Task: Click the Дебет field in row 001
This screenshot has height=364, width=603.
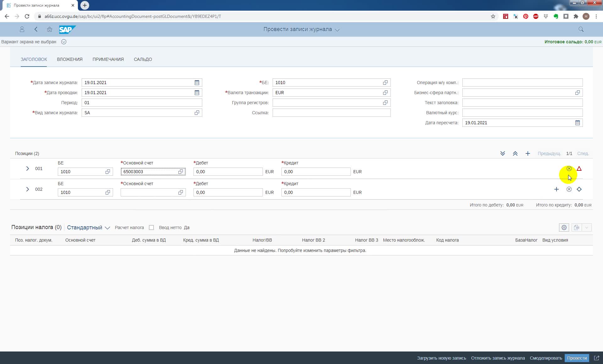Action: [228, 172]
